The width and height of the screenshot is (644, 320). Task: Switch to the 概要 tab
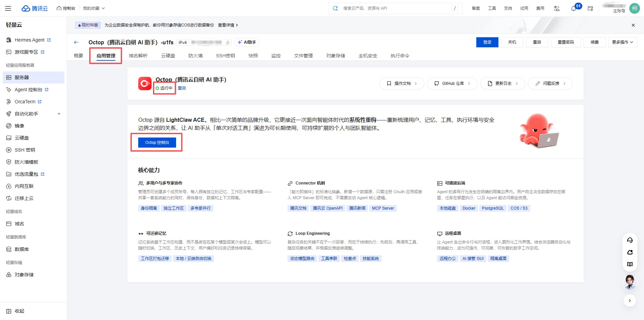[78, 56]
